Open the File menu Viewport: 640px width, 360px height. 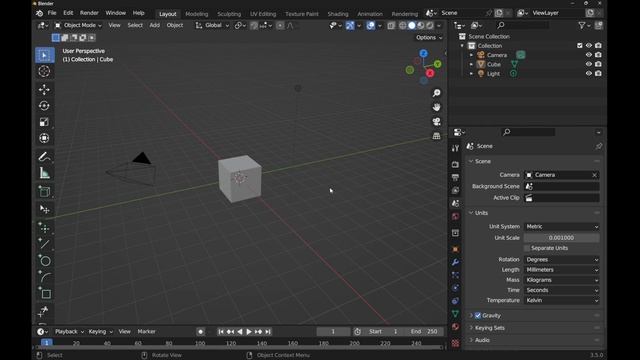[x=52, y=13]
